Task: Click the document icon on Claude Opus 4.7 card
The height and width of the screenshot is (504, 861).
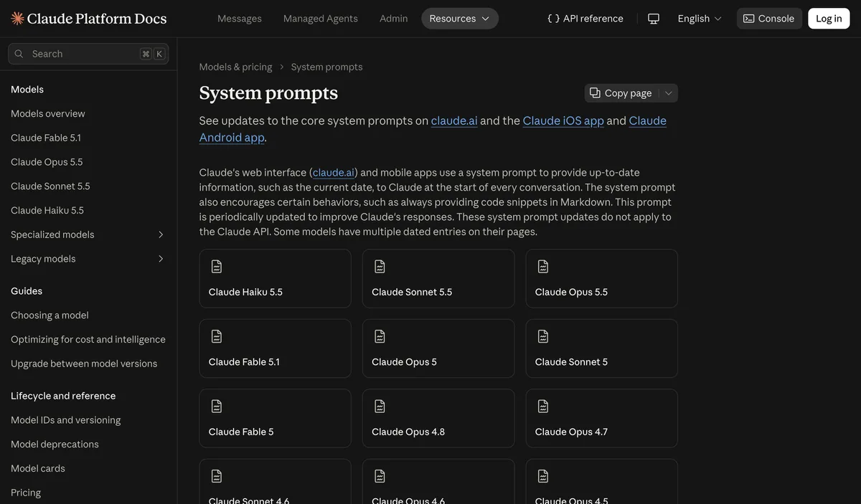Action: click(x=543, y=406)
